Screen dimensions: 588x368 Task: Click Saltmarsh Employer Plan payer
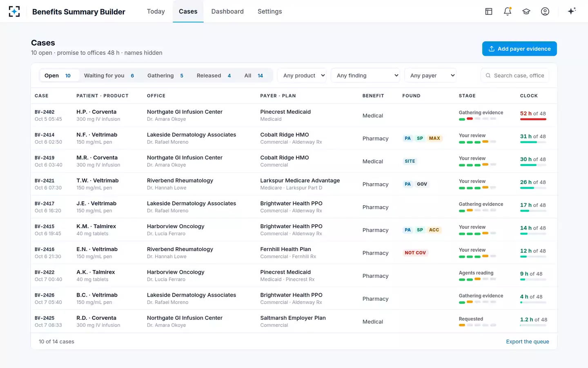[x=293, y=318]
